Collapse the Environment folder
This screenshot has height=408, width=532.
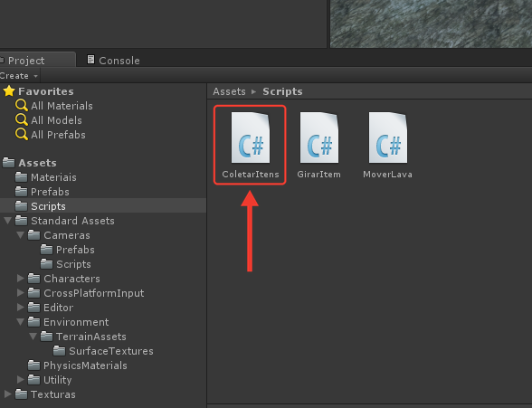click(x=20, y=322)
